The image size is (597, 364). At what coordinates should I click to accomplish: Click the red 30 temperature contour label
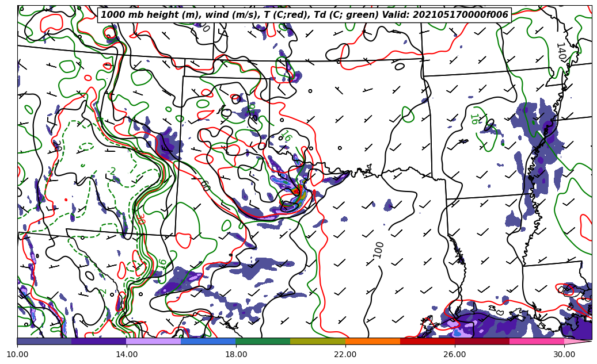(140, 219)
